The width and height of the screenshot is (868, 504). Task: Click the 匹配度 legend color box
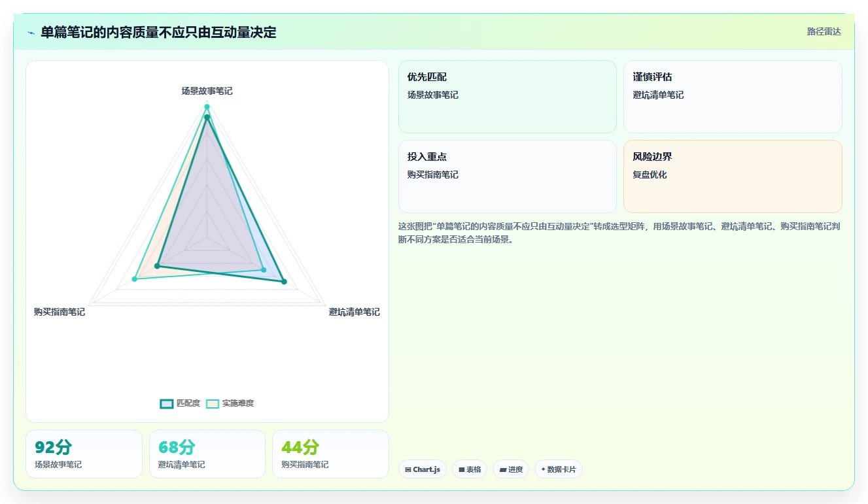[167, 403]
